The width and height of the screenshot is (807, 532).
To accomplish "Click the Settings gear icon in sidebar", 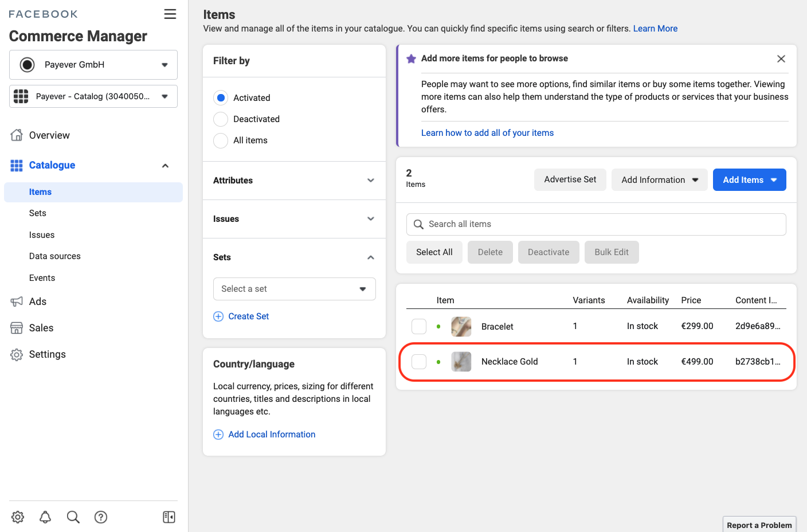I will [x=17, y=354].
